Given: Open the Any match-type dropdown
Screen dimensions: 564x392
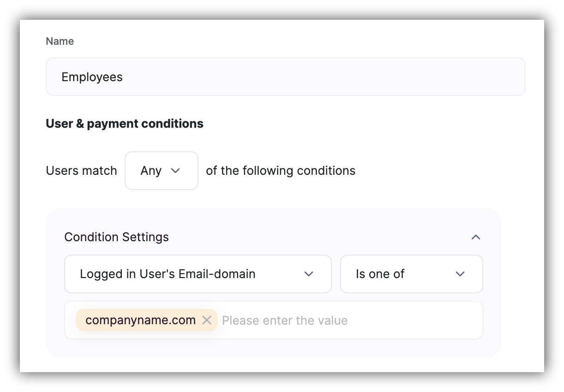Looking at the screenshot, I should click(x=162, y=171).
